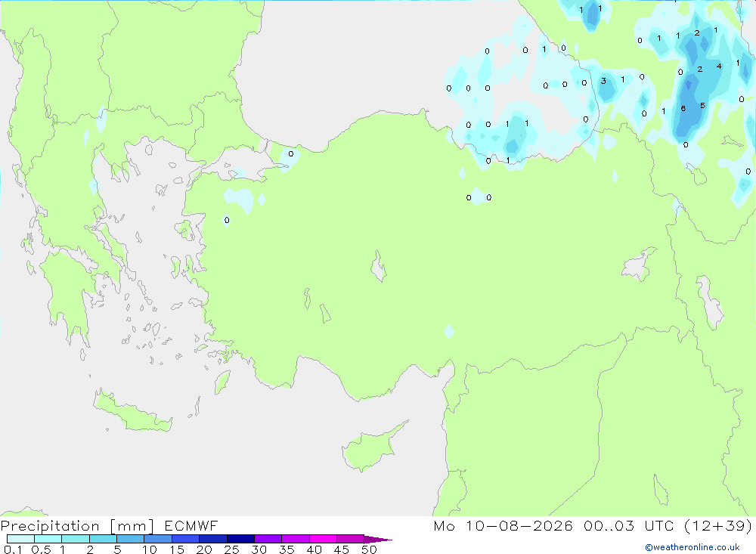Image resolution: width=756 pixels, height=554 pixels.
Task: Click the 0 value near Istanbul
Action: pyautogui.click(x=291, y=154)
